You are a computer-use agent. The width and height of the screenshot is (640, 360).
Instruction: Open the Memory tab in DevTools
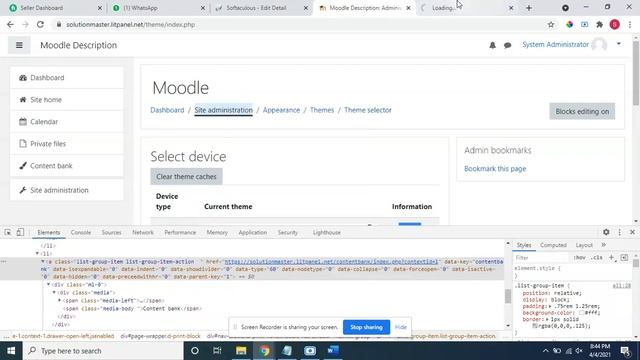pyautogui.click(x=217, y=232)
